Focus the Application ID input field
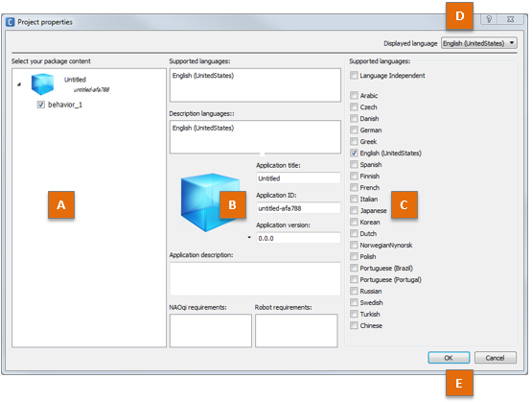The width and height of the screenshot is (532, 402). point(298,208)
